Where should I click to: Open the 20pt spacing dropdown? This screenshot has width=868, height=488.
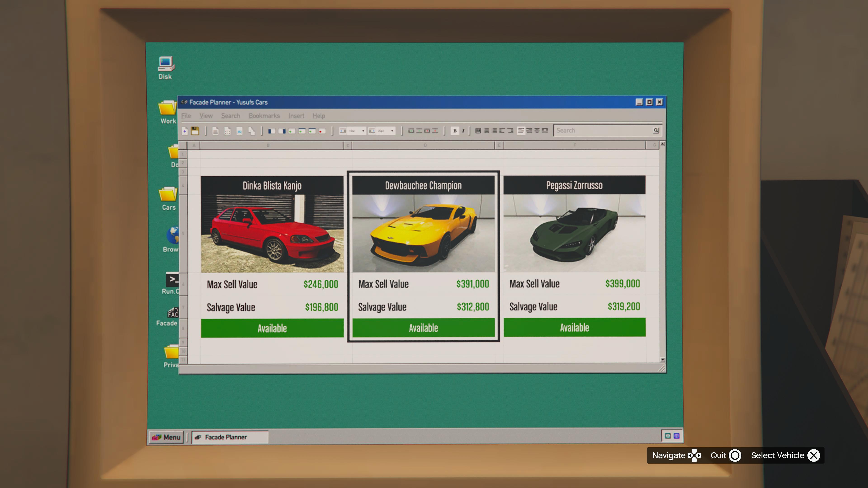[392, 131]
